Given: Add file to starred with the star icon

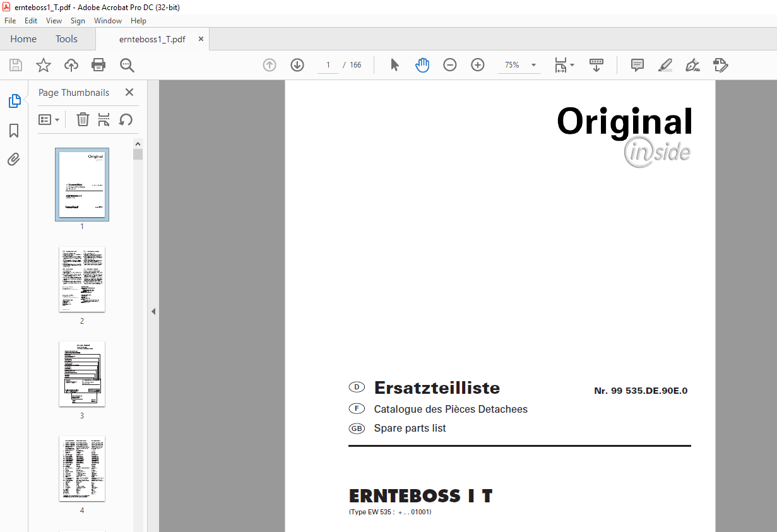Looking at the screenshot, I should [x=43, y=65].
